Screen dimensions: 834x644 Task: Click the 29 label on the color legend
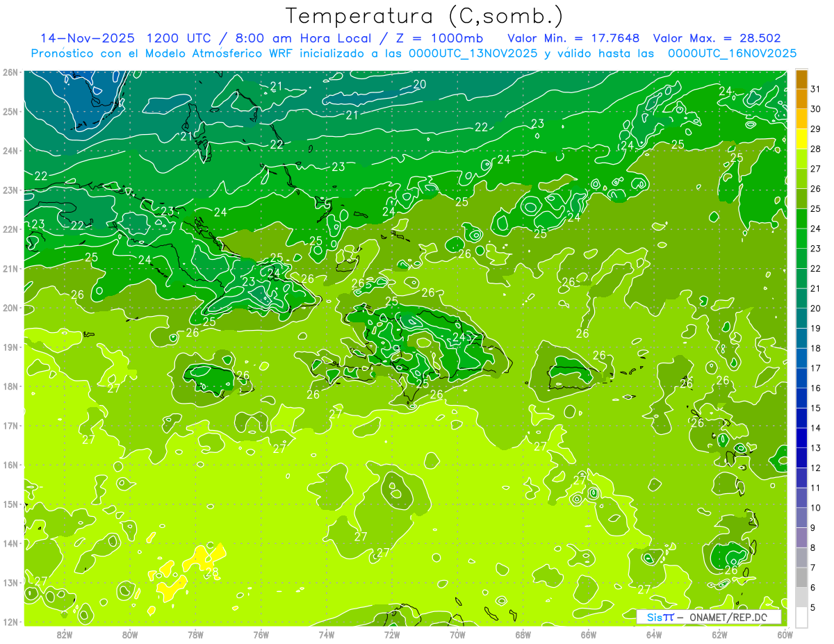tap(815, 129)
